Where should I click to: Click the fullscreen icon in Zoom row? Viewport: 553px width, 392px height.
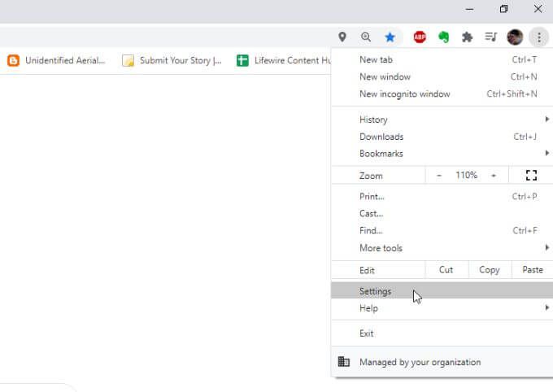(x=531, y=175)
